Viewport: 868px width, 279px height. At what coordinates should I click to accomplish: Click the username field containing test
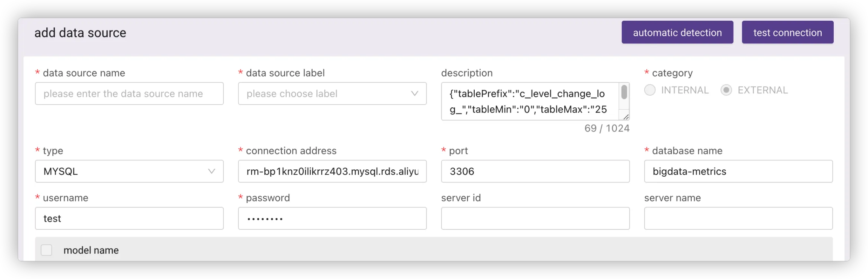(x=129, y=218)
